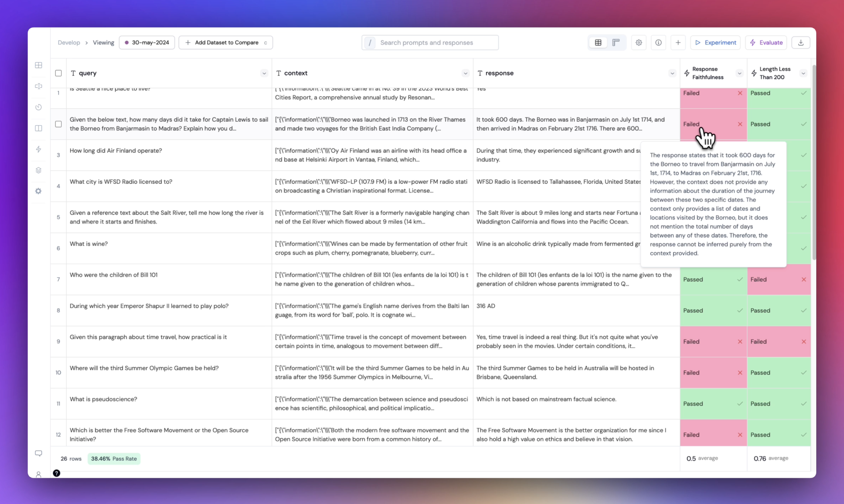Open the layers stack icon in sidebar

[x=39, y=170]
